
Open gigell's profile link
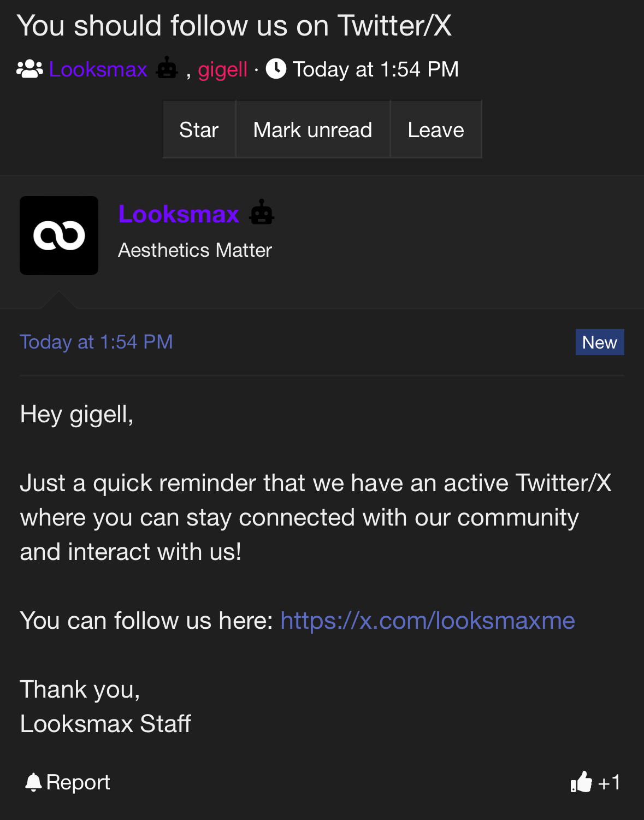(x=222, y=69)
